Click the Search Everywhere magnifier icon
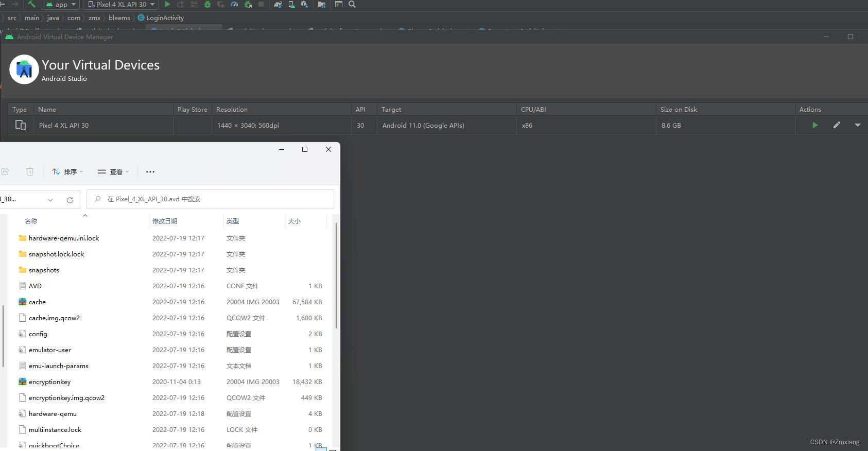The height and width of the screenshot is (451, 868). click(x=352, y=4)
